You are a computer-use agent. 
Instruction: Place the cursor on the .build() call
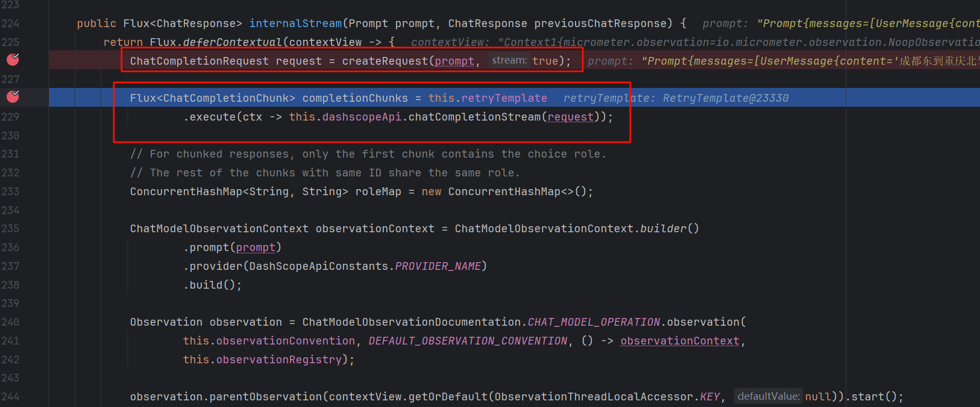pos(213,285)
